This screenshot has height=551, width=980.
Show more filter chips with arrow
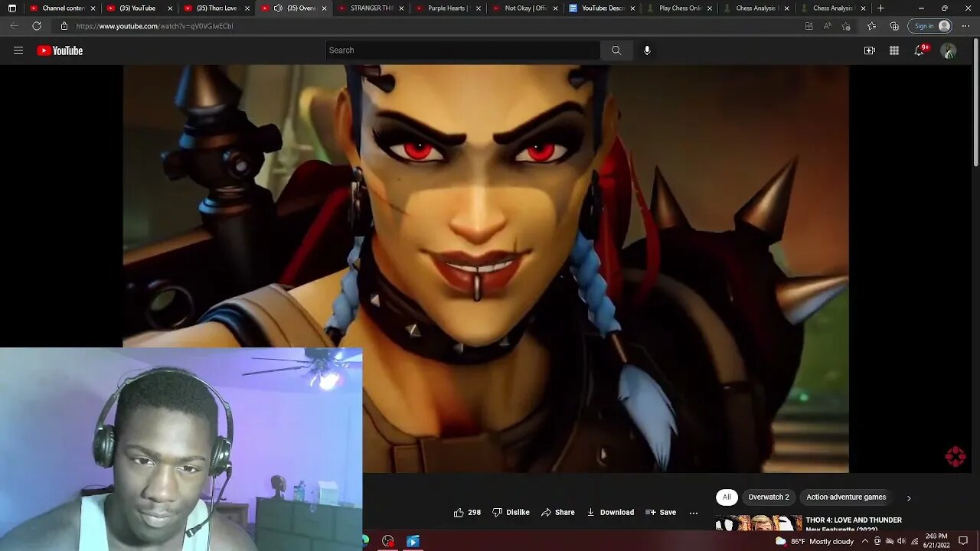(x=909, y=498)
